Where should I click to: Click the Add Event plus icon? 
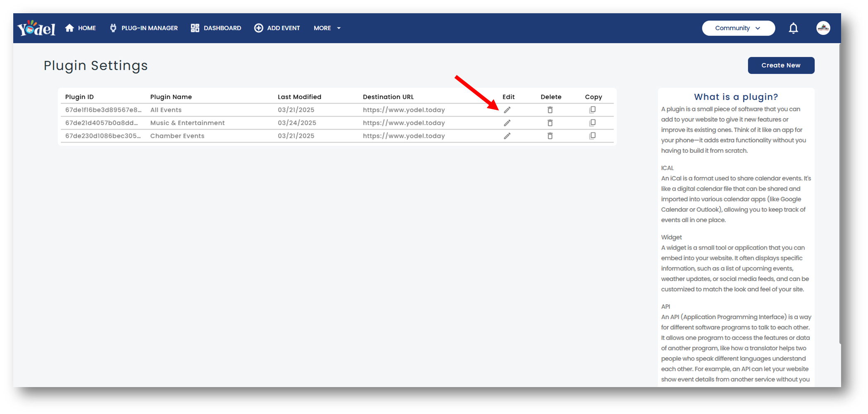click(x=258, y=28)
